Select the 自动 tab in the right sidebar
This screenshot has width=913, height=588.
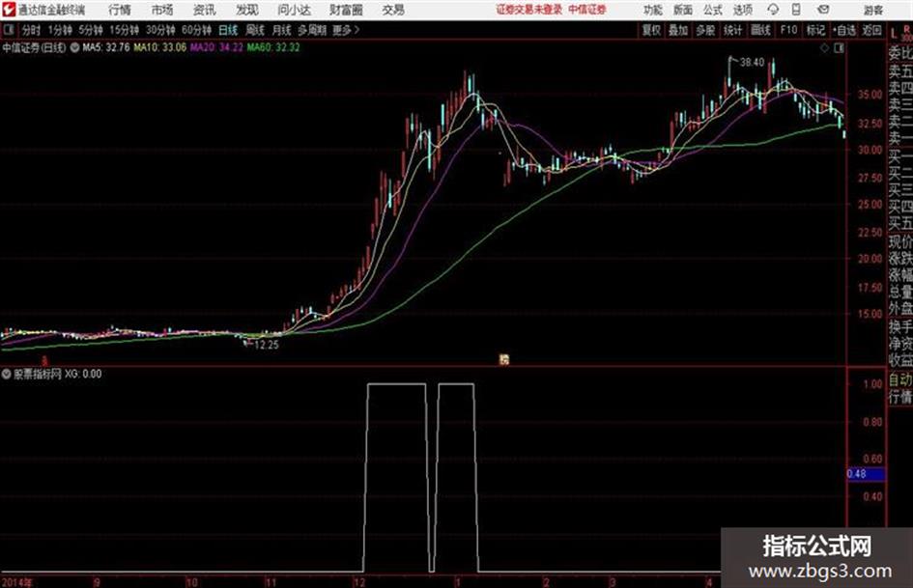click(x=900, y=379)
